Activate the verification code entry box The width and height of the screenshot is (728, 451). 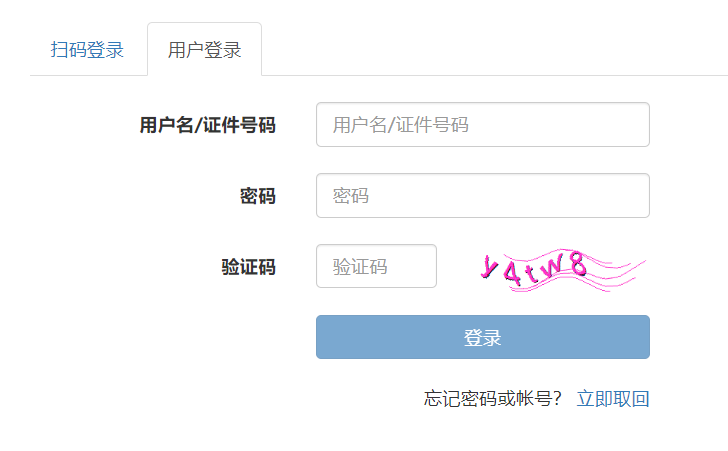click(376, 267)
